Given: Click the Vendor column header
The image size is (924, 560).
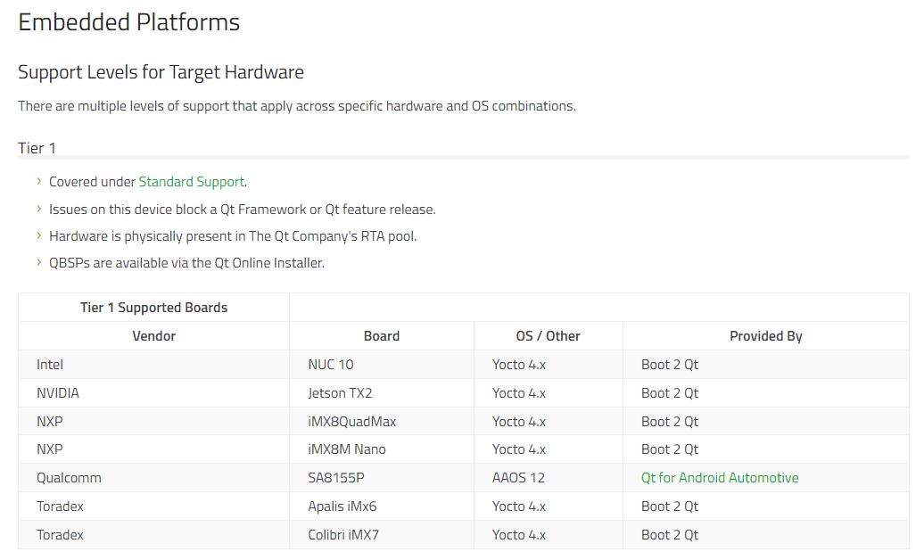Looking at the screenshot, I should pos(153,336).
